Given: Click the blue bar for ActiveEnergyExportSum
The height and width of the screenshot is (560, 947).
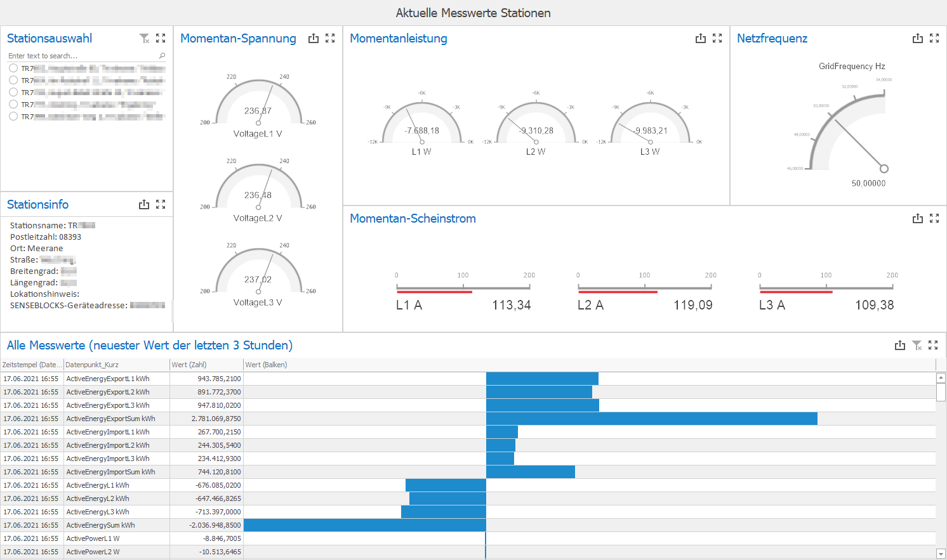Looking at the screenshot, I should [652, 419].
